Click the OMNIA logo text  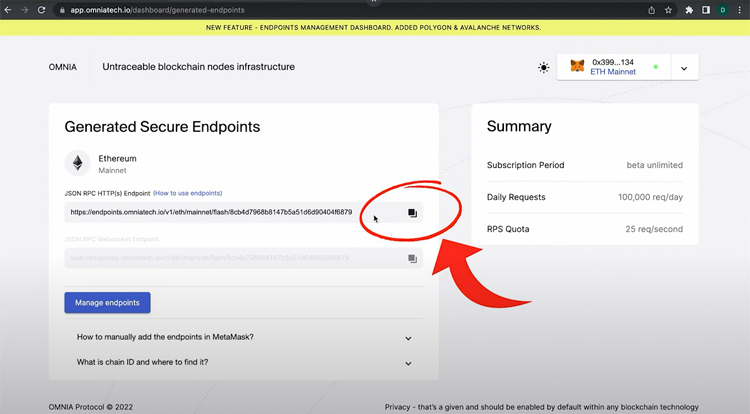(63, 67)
